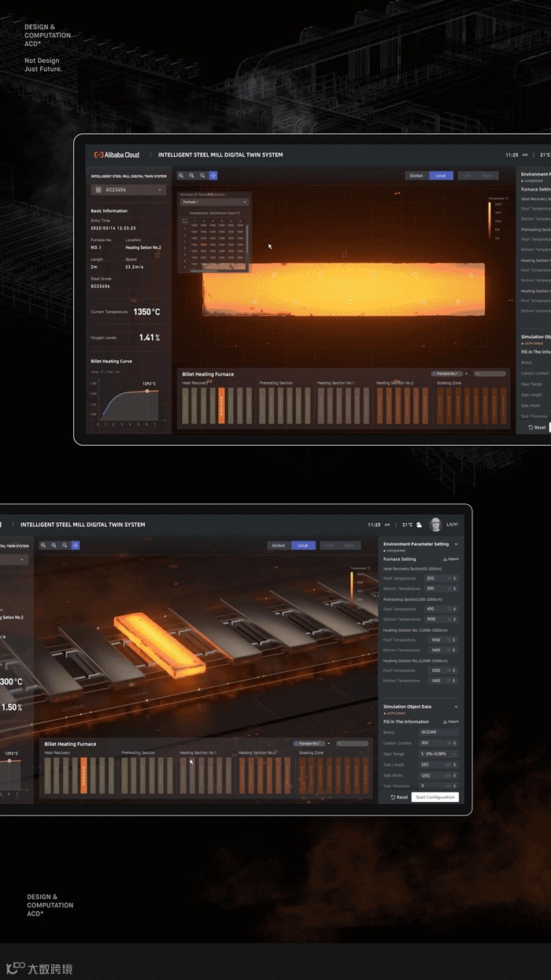Click Alibaba Cloud logo in top window
Screen dimensions: 551x980
116,155
